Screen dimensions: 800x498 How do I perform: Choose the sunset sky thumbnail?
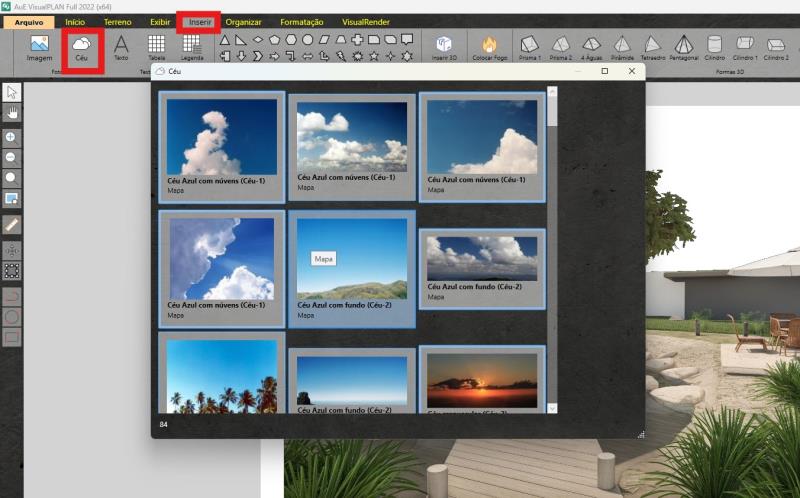[x=482, y=379]
